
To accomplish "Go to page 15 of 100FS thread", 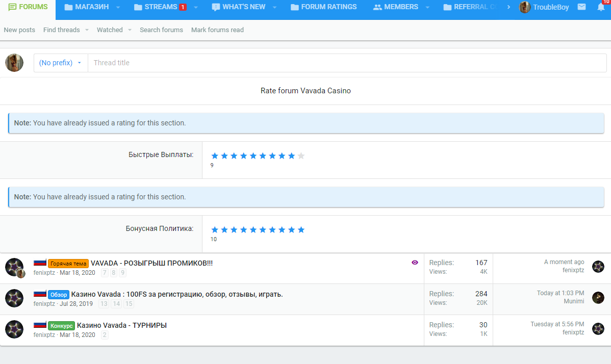I will 129,304.
